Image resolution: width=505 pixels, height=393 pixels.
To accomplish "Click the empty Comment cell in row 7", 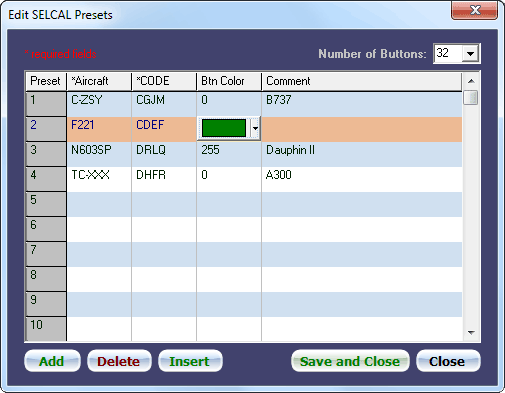I will [x=362, y=254].
